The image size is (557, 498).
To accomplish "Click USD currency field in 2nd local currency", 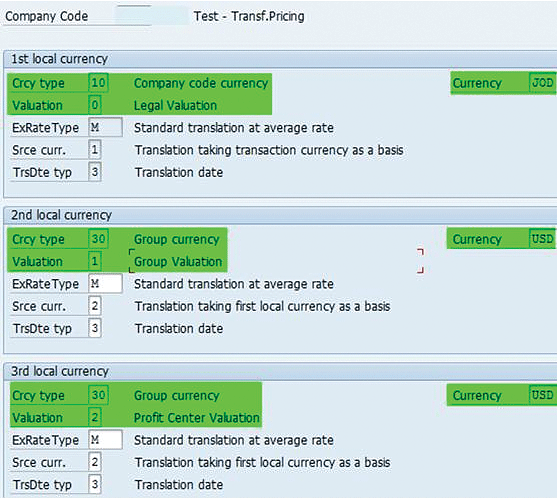I will tap(542, 239).
